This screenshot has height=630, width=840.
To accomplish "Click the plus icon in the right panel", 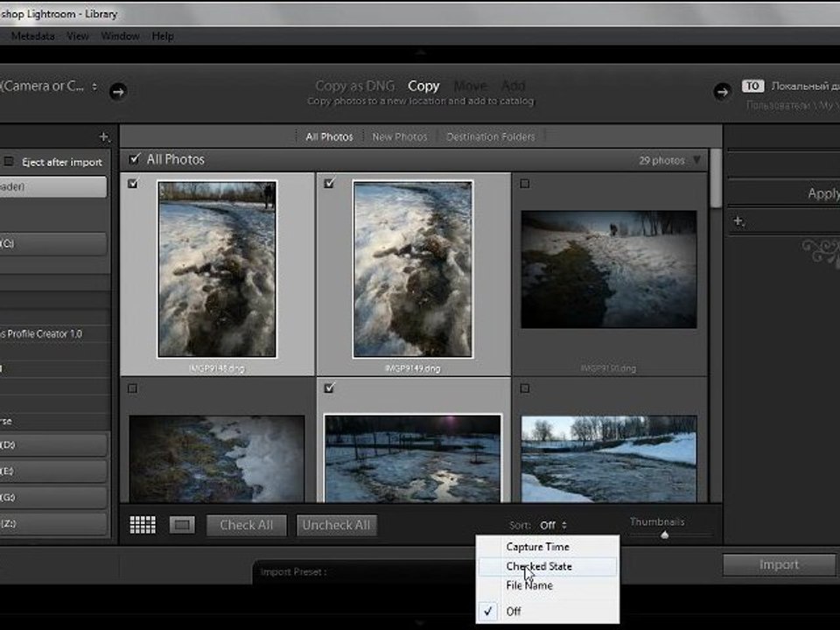I will (x=738, y=220).
